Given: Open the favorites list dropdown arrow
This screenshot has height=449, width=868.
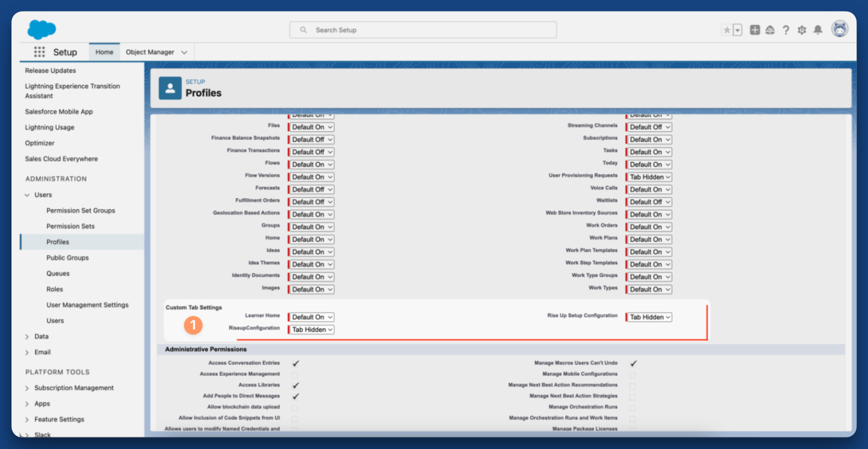Looking at the screenshot, I should pyautogui.click(x=737, y=30).
